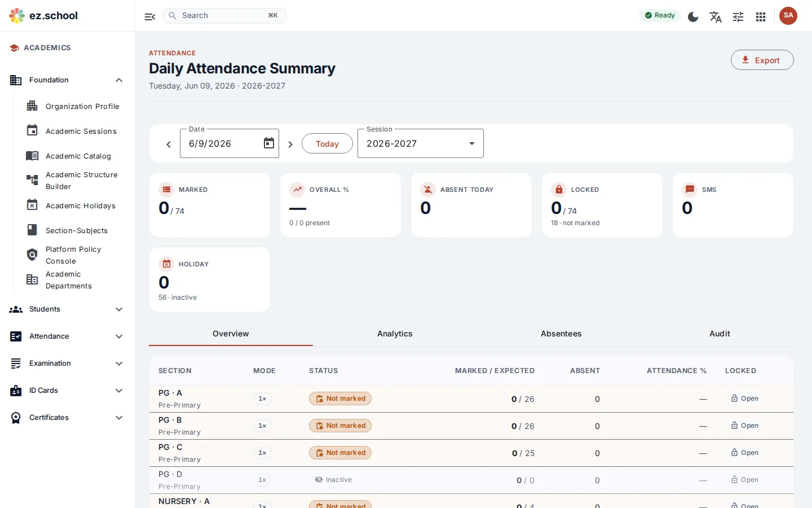Open the Session 2026-2027 dropdown
The image size is (812, 508).
pyautogui.click(x=421, y=143)
